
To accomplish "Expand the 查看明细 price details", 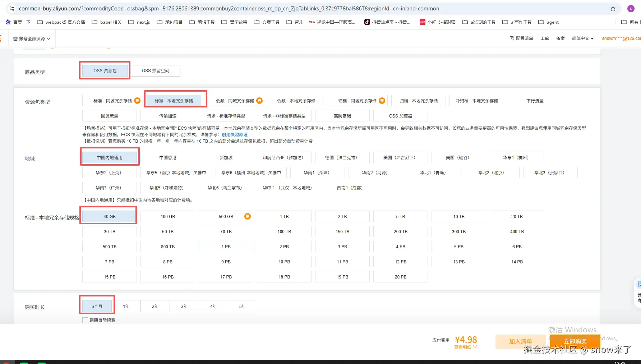I will [465, 347].
